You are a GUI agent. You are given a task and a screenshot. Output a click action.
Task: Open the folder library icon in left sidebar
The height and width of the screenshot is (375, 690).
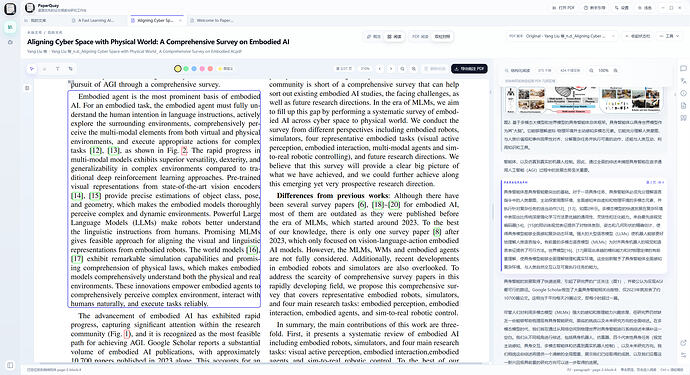pos(10,42)
